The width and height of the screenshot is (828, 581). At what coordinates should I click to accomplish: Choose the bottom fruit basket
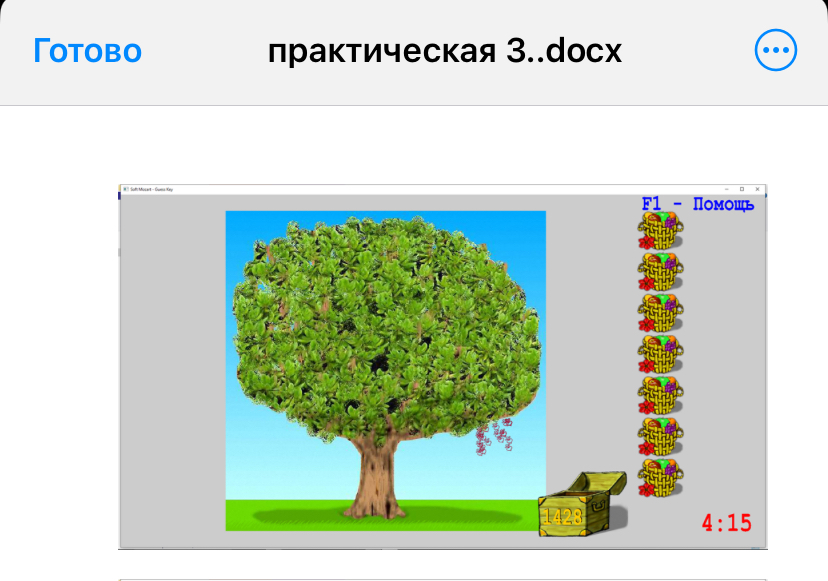pos(660,478)
